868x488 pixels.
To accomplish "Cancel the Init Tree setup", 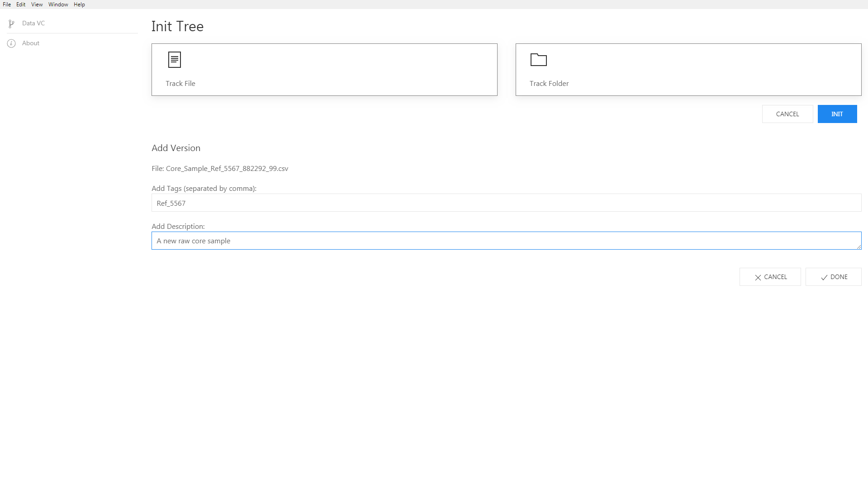I will click(x=787, y=114).
